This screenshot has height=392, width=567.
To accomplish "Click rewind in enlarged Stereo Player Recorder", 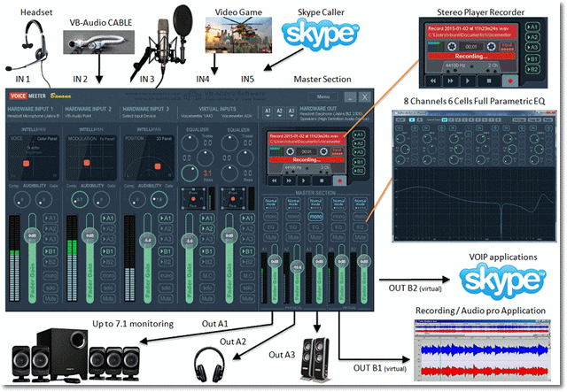I will point(433,81).
